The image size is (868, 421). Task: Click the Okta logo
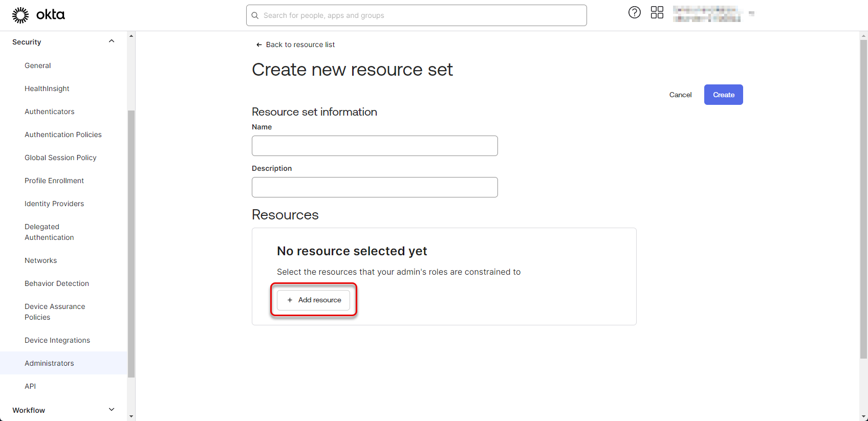pos(39,15)
